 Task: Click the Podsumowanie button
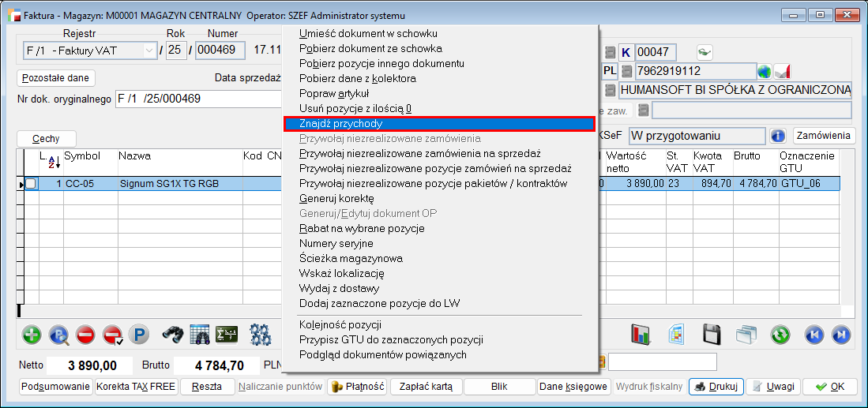55,387
